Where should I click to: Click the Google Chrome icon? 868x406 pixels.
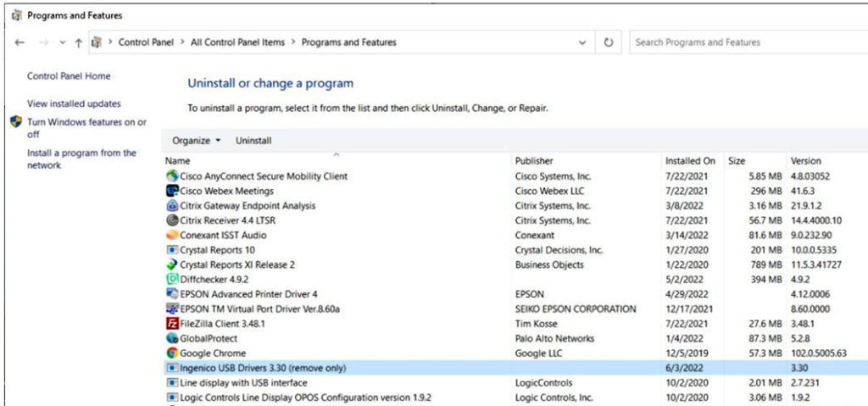click(172, 353)
